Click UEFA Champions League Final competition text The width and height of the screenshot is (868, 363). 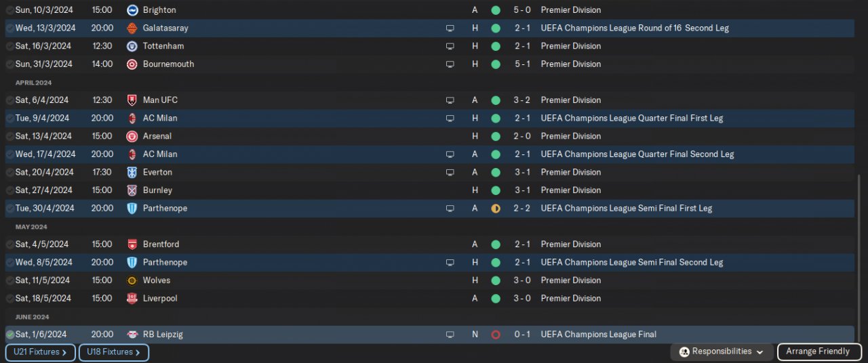(598, 335)
